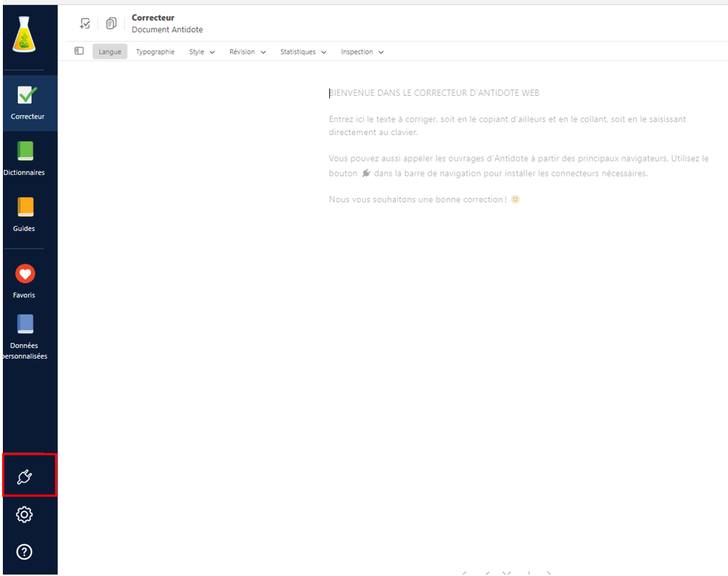This screenshot has width=728, height=576.
Task: Click the documents copy icon in header
Action: pos(111,23)
